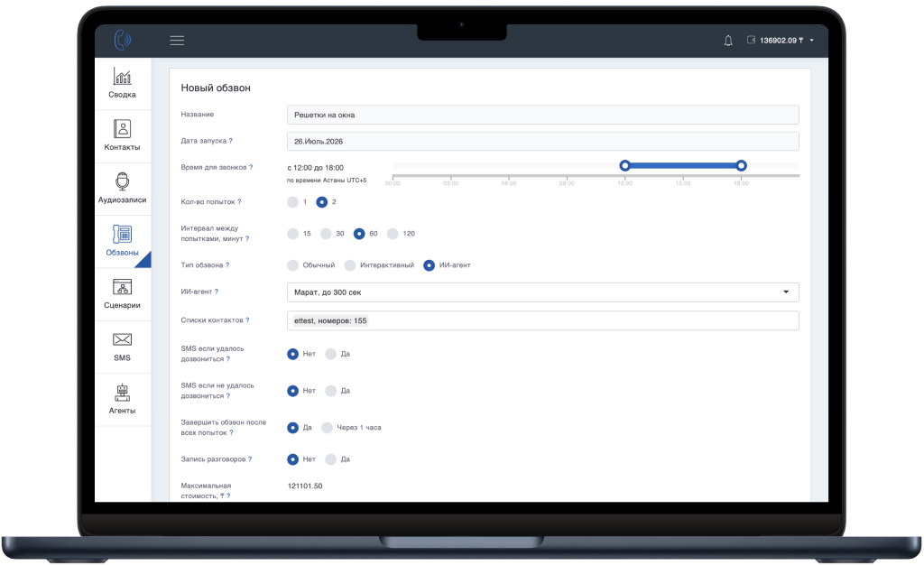Select ИИ-агент call type radio
Image resolution: width=924 pixels, height=565 pixels.
pos(429,265)
